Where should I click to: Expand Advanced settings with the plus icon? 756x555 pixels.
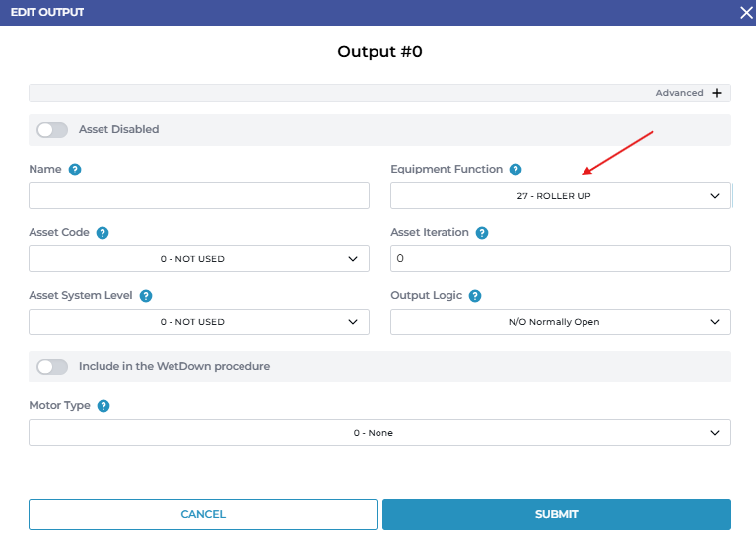click(717, 93)
